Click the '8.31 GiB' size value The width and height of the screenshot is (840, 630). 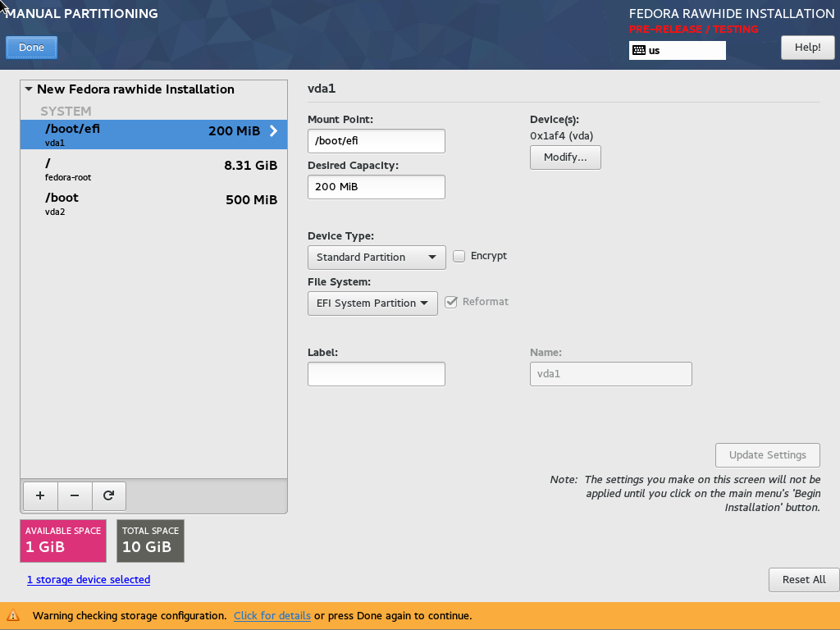coord(251,166)
